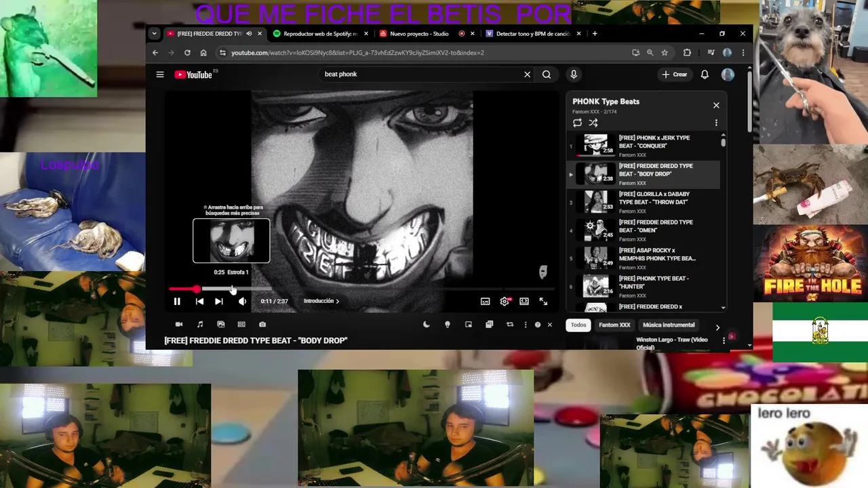Bookmark this page with star
Viewport: 868px width, 488px height.
click(x=665, y=53)
